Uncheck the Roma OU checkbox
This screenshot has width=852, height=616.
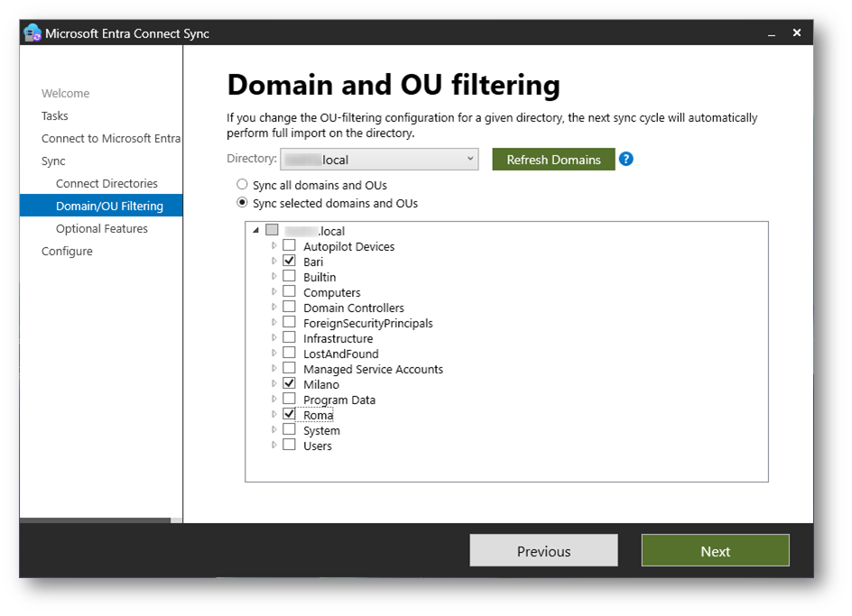pos(290,414)
